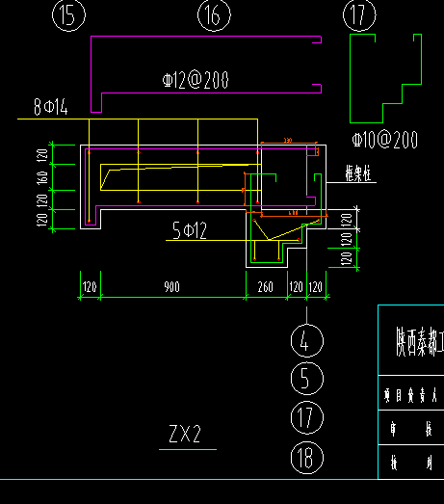Image resolution: width=444 pixels, height=504 pixels.
Task: Click axis bubble 15
Action: (x=68, y=15)
